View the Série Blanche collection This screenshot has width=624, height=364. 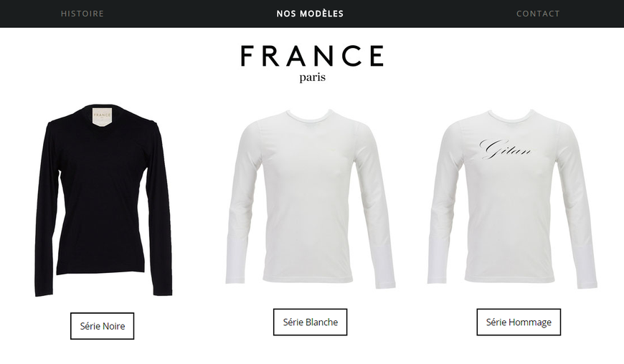pos(310,322)
